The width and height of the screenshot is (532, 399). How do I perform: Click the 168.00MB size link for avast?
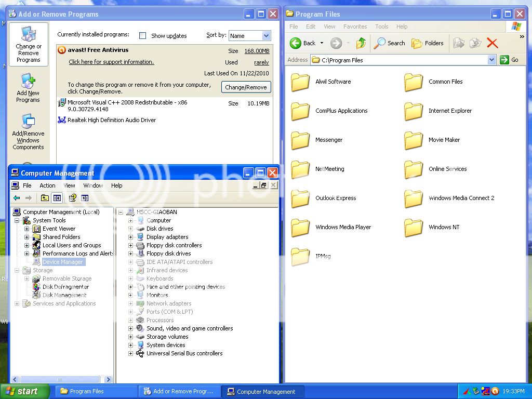(257, 51)
